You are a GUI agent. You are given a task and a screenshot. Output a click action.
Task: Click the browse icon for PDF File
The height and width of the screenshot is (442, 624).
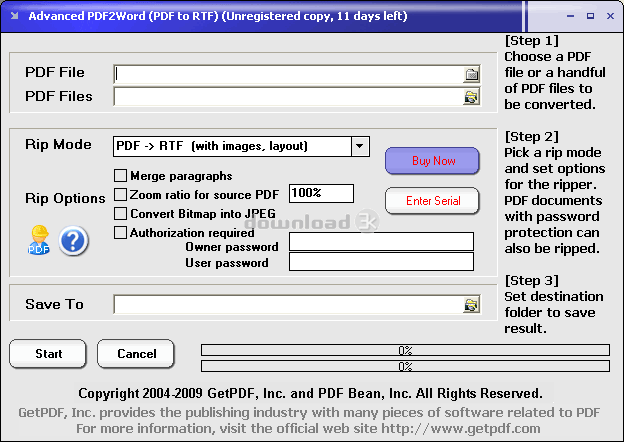click(x=471, y=73)
